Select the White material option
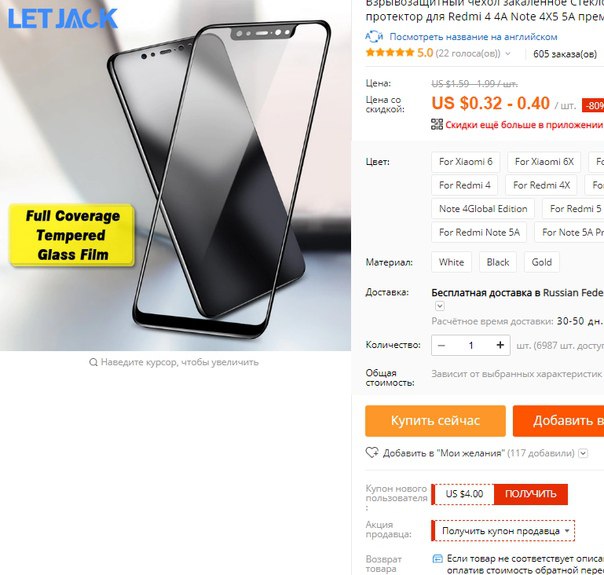604x575 pixels. point(451,262)
